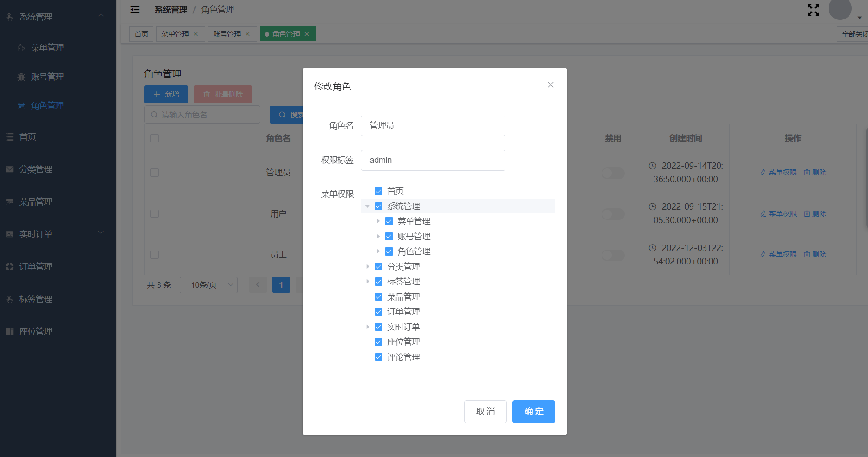This screenshot has height=457, width=868.
Task: Uncheck the 系统管理 permission checkbox
Action: point(379,206)
